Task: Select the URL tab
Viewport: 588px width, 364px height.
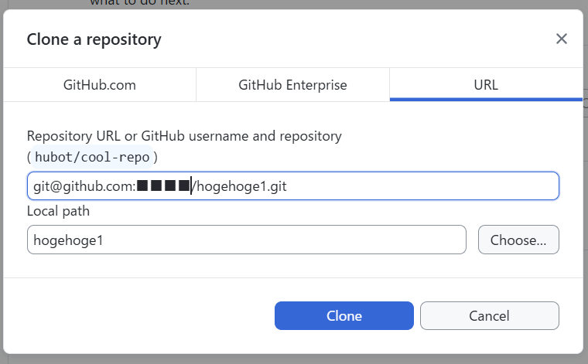Action: tap(486, 85)
